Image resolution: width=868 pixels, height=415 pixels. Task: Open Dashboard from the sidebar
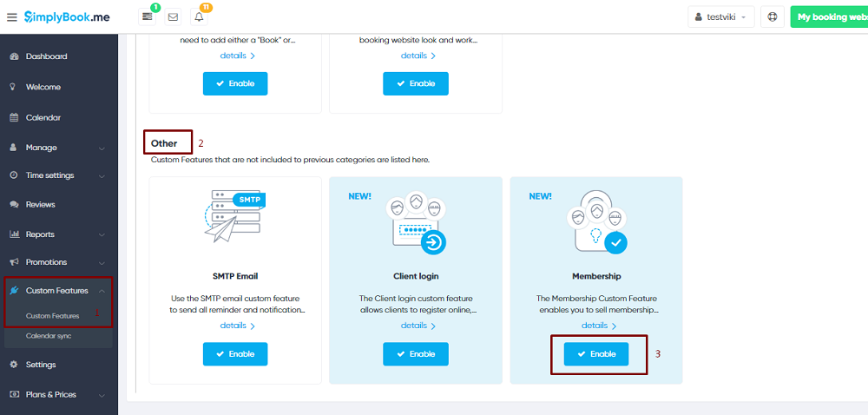(x=46, y=56)
